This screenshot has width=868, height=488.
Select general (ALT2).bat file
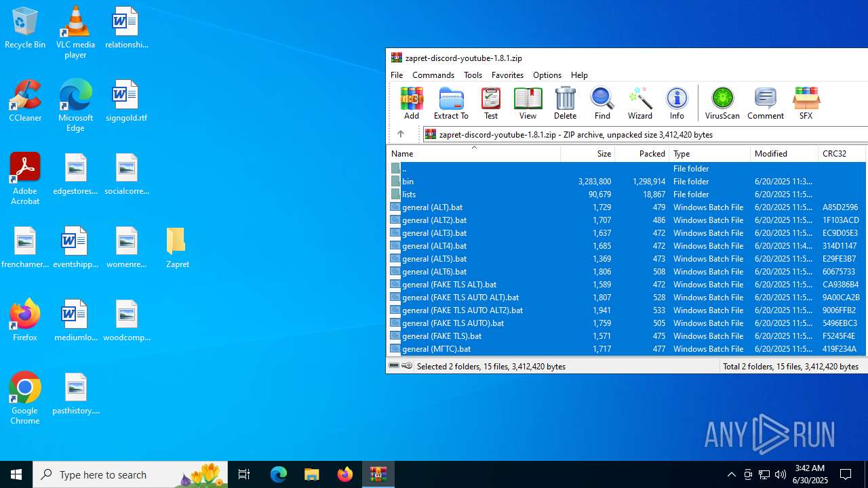tap(627, 220)
